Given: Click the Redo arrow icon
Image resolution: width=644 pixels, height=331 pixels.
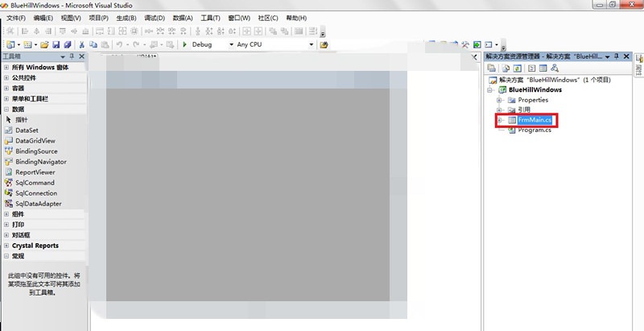Looking at the screenshot, I should pos(136,44).
